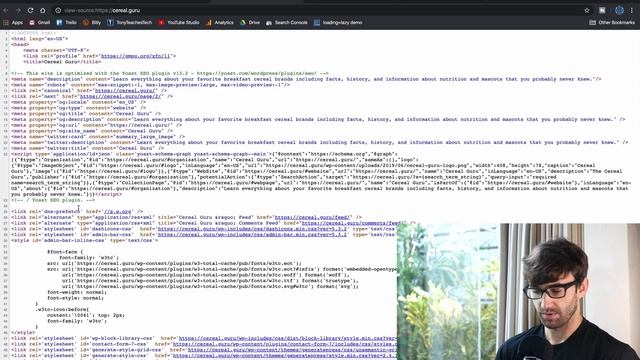Open the loading=lazy demo bookmark
Viewport: 640px width, 360px height.
(338, 22)
